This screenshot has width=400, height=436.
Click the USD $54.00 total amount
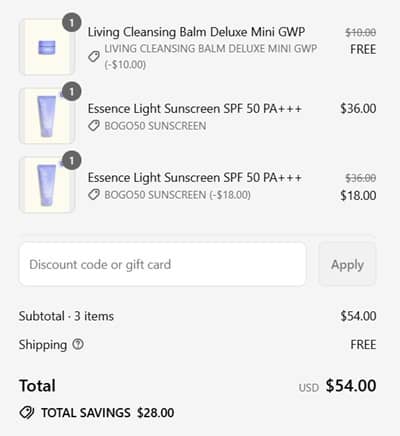coord(337,386)
